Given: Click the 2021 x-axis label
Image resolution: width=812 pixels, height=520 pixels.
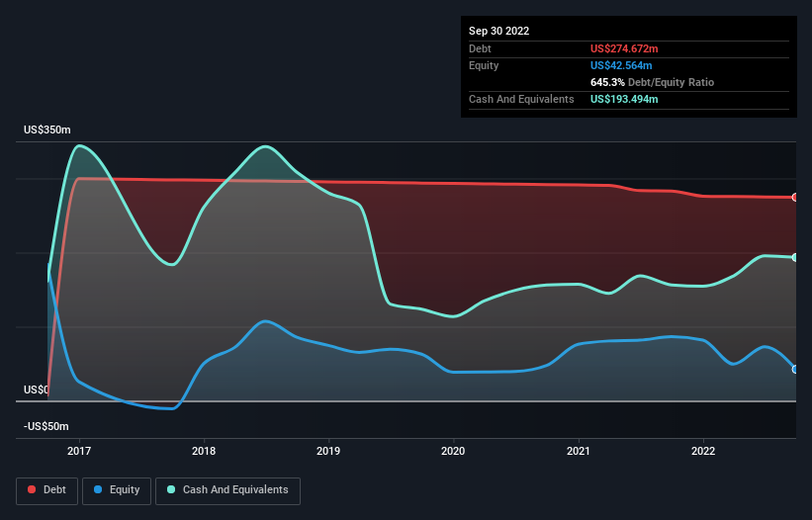Looking at the screenshot, I should [578, 451].
